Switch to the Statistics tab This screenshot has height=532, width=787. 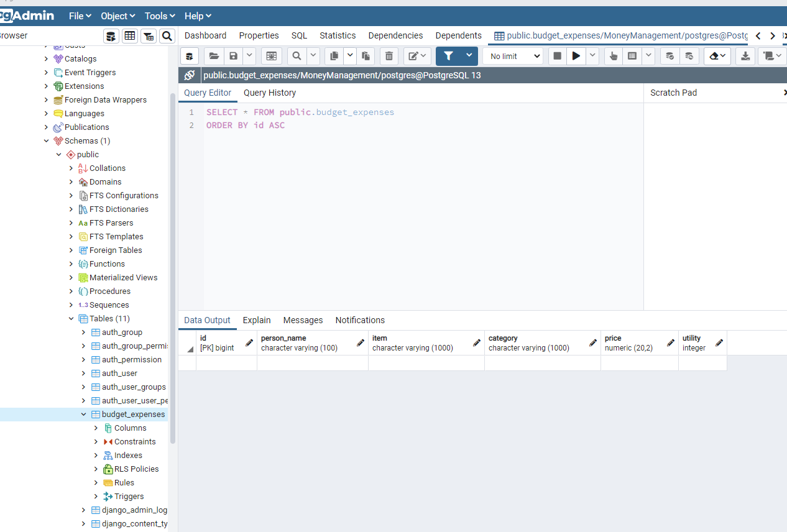click(338, 35)
